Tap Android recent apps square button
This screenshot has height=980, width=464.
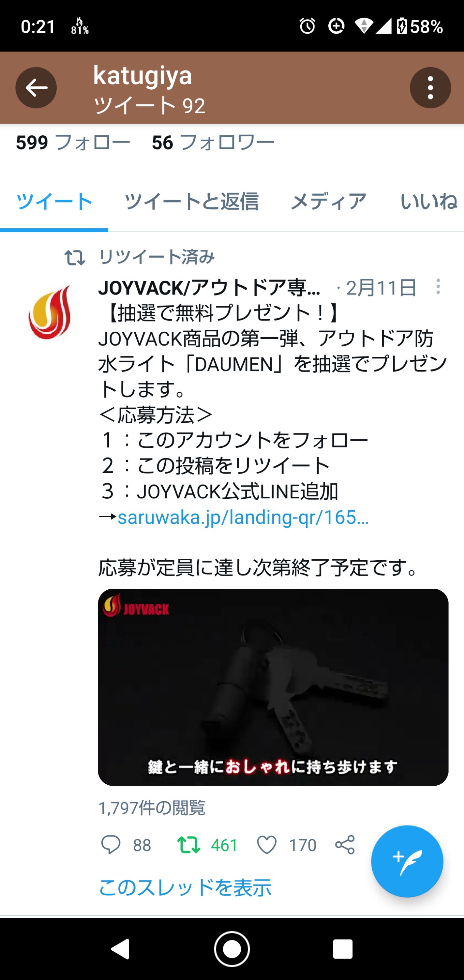pos(343,949)
